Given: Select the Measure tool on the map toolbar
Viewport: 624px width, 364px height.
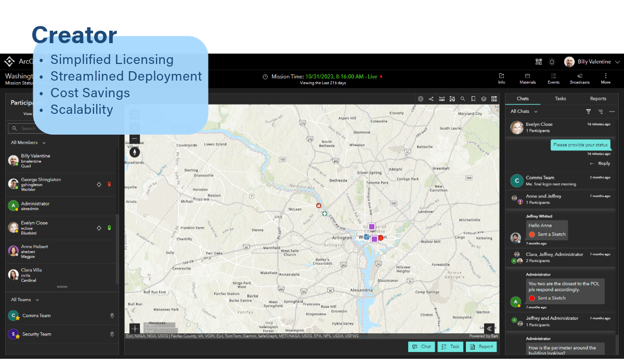Looking at the screenshot, I should click(441, 98).
